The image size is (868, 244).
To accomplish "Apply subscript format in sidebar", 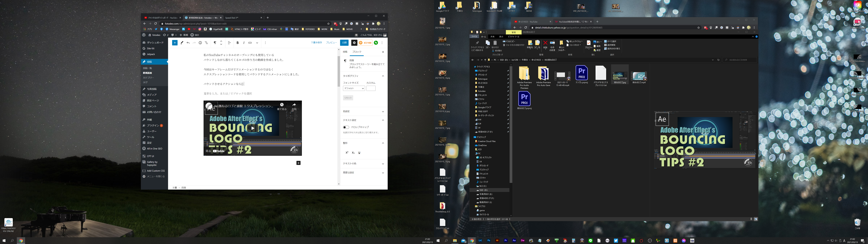I will [353, 153].
